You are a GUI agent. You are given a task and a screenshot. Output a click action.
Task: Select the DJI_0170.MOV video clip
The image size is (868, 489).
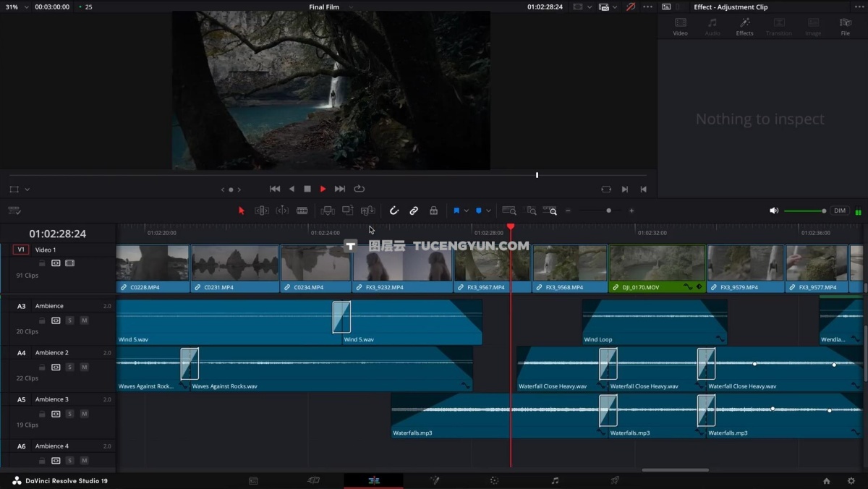click(x=658, y=268)
